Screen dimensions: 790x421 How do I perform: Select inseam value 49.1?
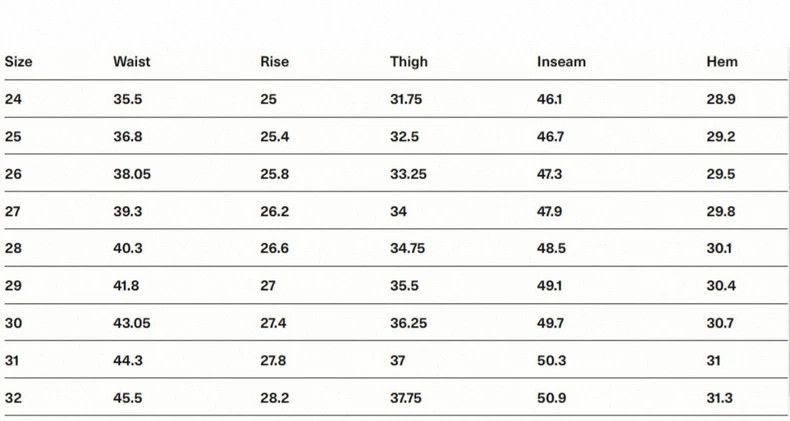pos(549,286)
